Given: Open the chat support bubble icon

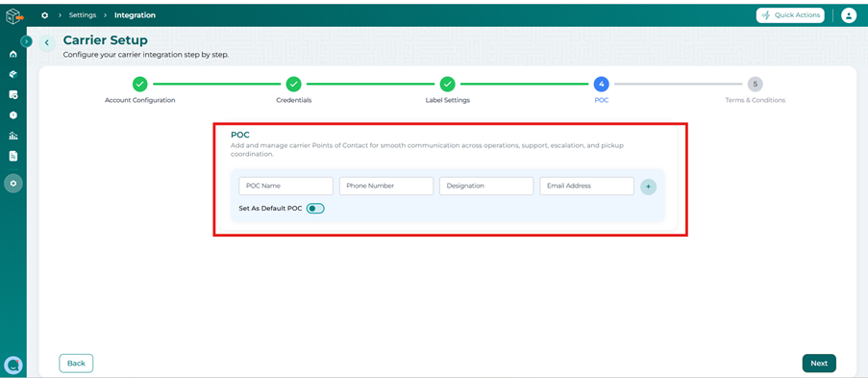Looking at the screenshot, I should tap(12, 365).
